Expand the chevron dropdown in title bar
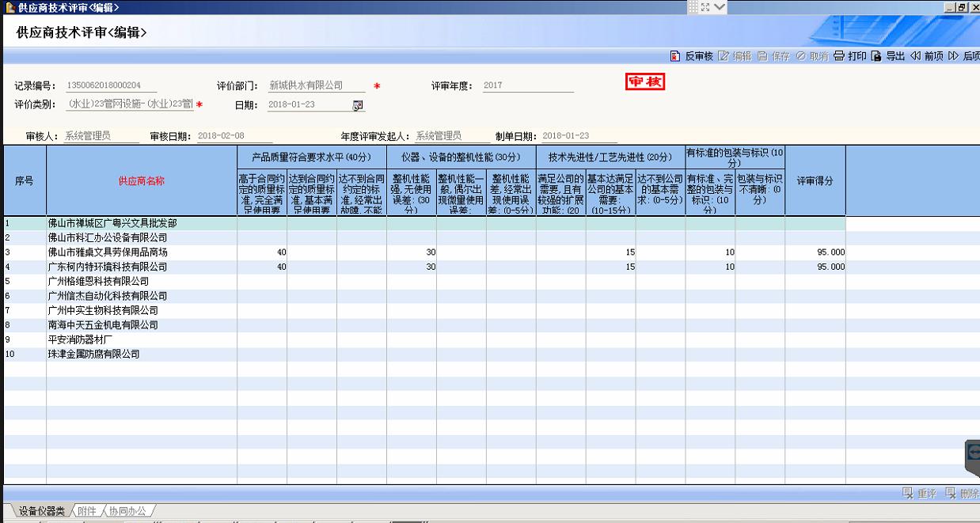This screenshot has height=523, width=980. pyautogui.click(x=720, y=7)
